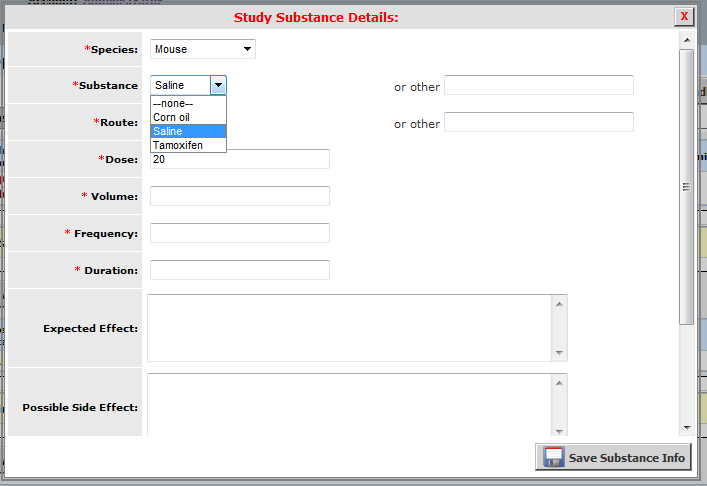Open the Species dropdown showing Mouse

(202, 49)
